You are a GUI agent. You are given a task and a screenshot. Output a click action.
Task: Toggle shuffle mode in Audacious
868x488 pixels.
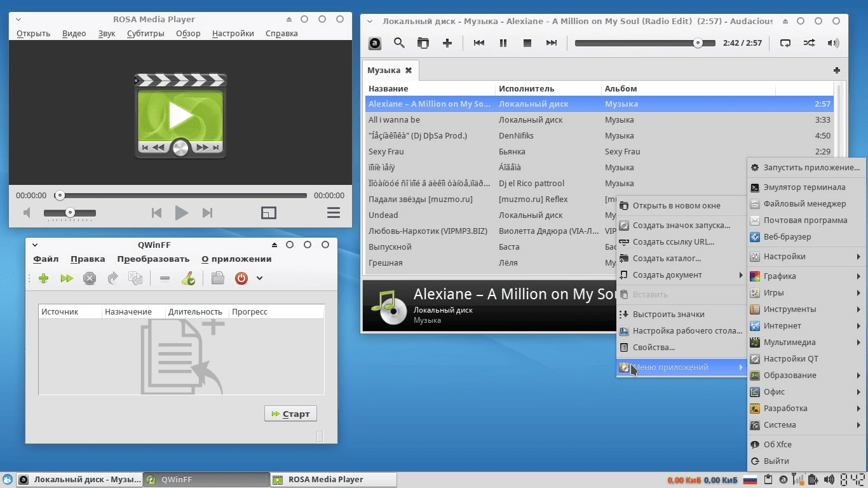click(809, 43)
